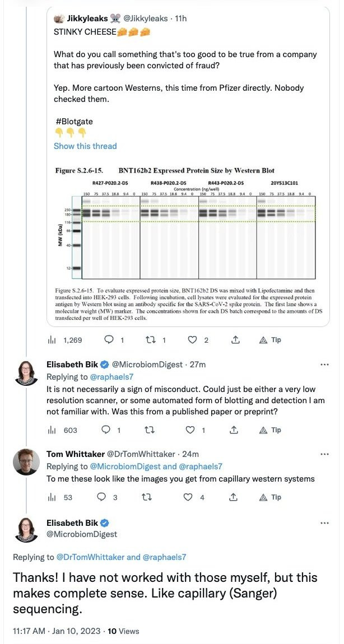Open the #Blotgate hashtag

[73, 121]
